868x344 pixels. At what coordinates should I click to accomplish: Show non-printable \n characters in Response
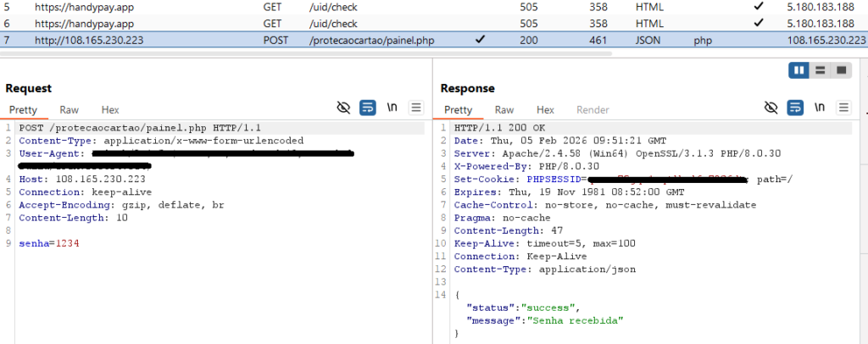pyautogui.click(x=820, y=108)
